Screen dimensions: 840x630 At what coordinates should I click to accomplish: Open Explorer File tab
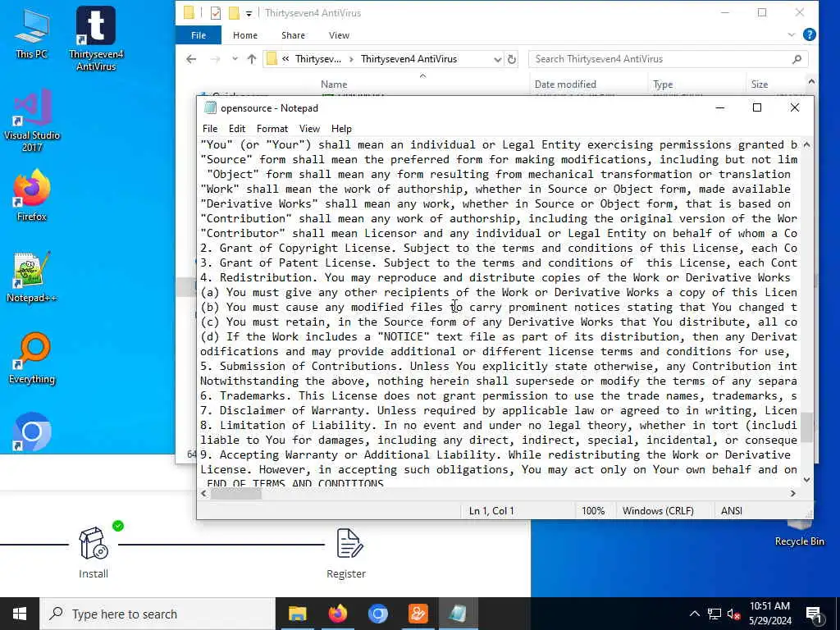199,34
